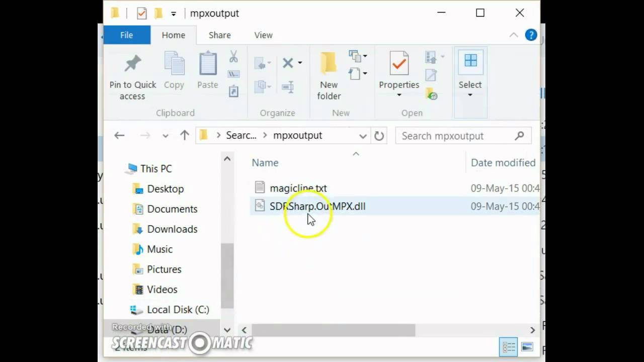Switch to large icons view layout

point(527,347)
